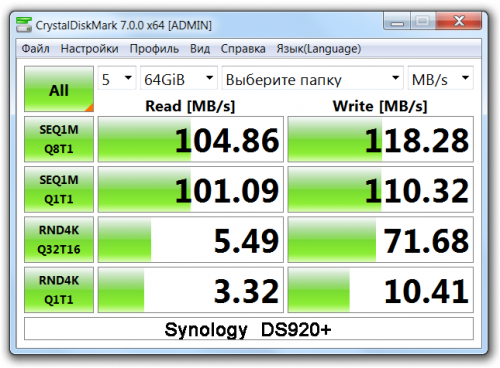Screen dimensions: 500x368
Task: Click the Write [MB/s] column header
Action: click(x=380, y=106)
